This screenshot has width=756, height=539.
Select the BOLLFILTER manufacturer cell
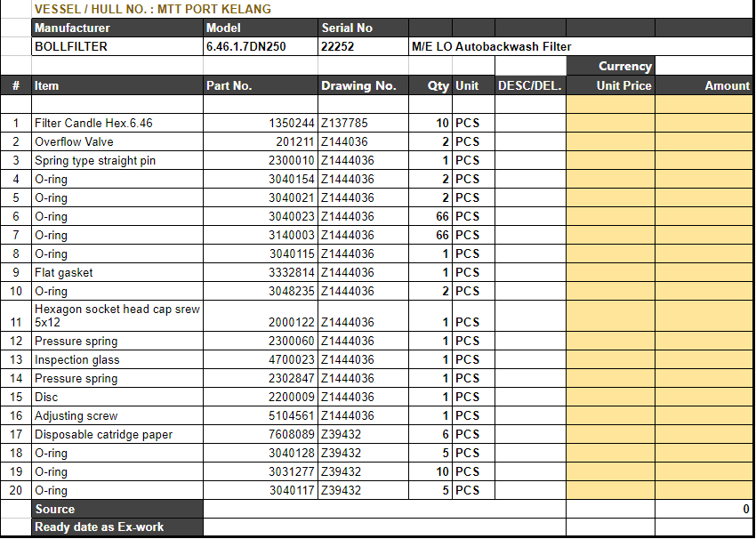click(x=117, y=47)
